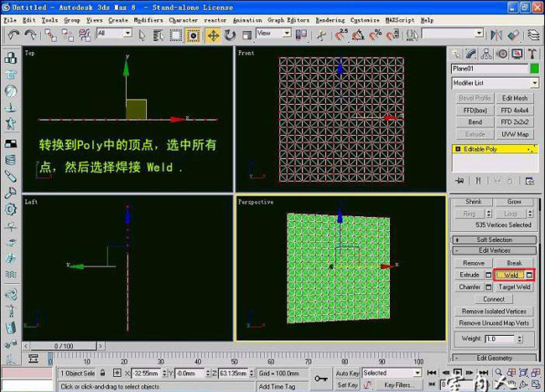Open the reactor menu

point(215,20)
